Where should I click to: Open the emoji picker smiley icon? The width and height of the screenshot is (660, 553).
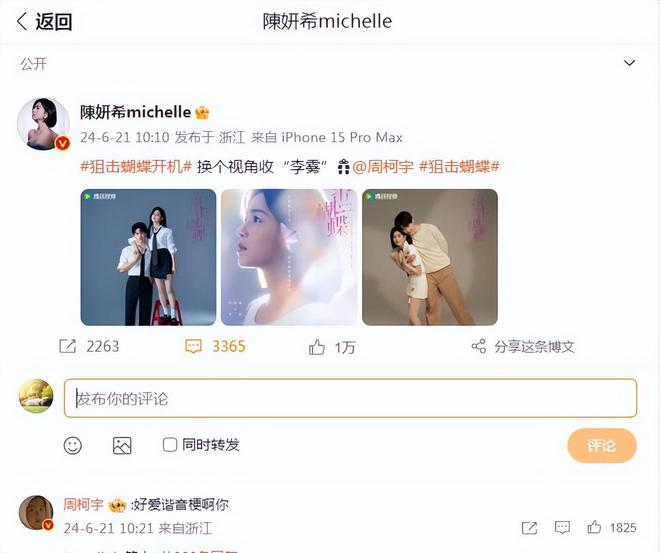click(72, 445)
